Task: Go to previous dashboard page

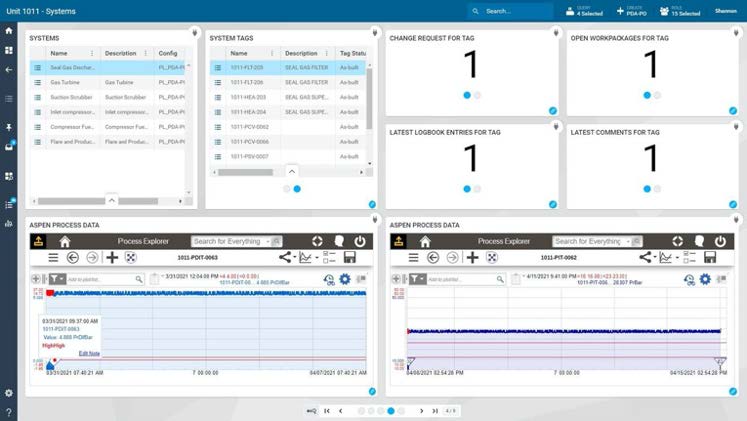Action: pyautogui.click(x=341, y=411)
